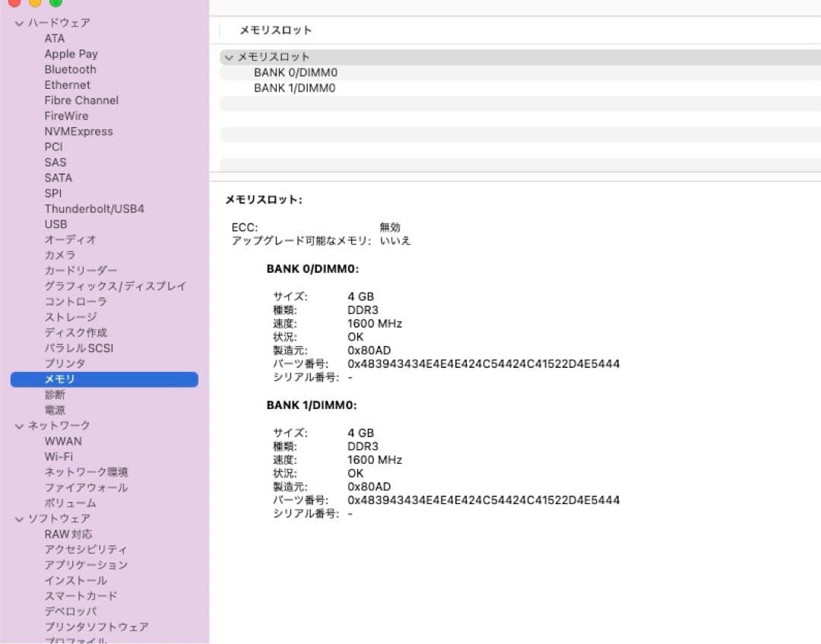Screen dimensions: 821x644
Task: Click the メモリスロット column header
Action: (x=276, y=30)
